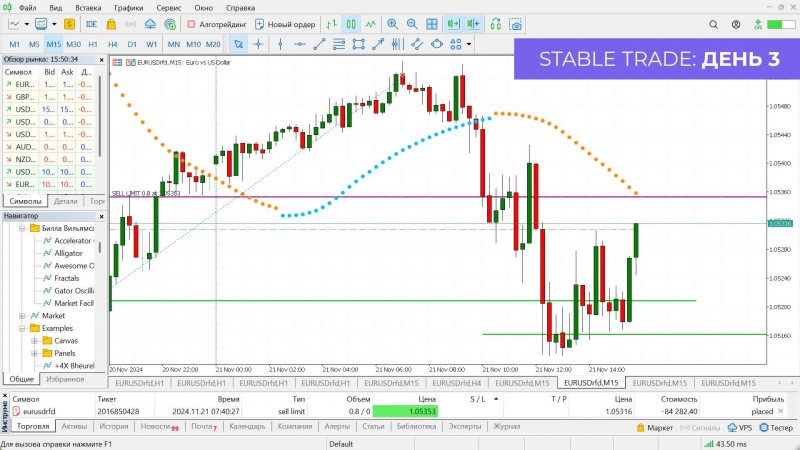800x450 pixels.
Task: Open the Графики menu
Action: coord(129,8)
